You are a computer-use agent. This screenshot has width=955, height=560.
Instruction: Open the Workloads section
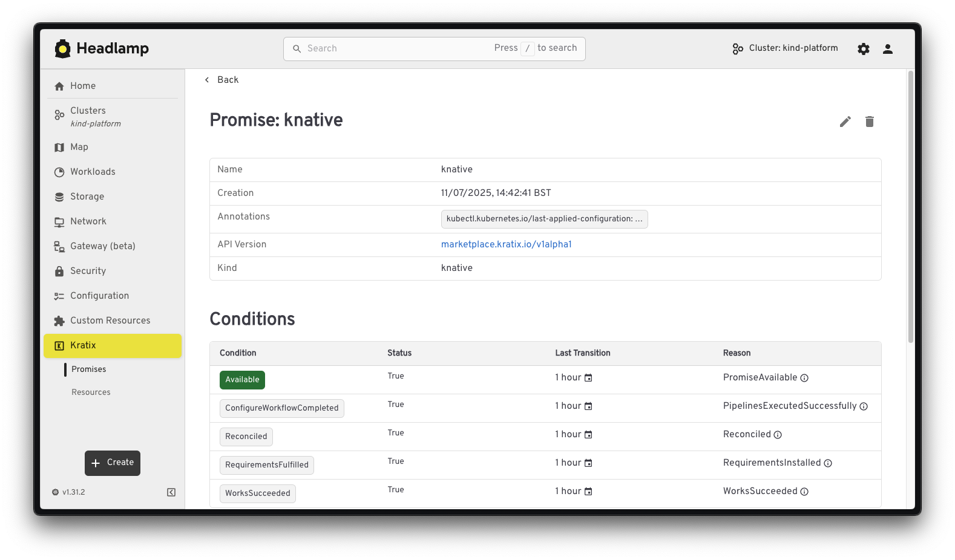pos(113,172)
